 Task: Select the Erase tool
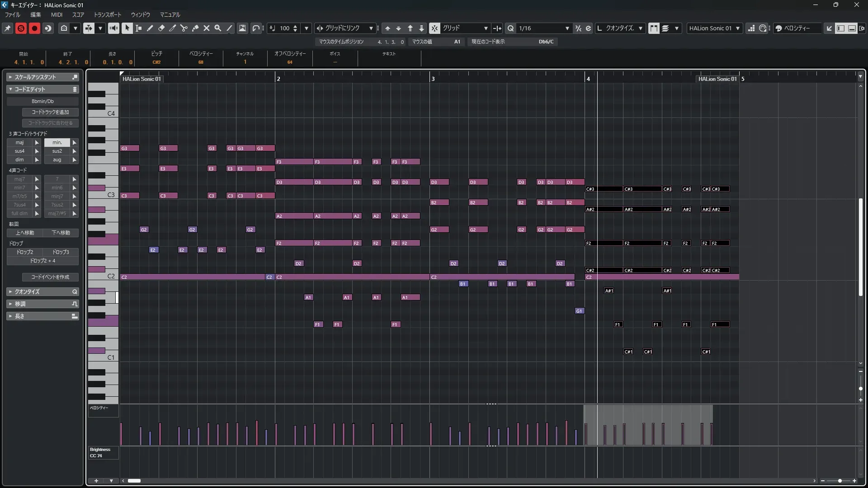[161, 28]
